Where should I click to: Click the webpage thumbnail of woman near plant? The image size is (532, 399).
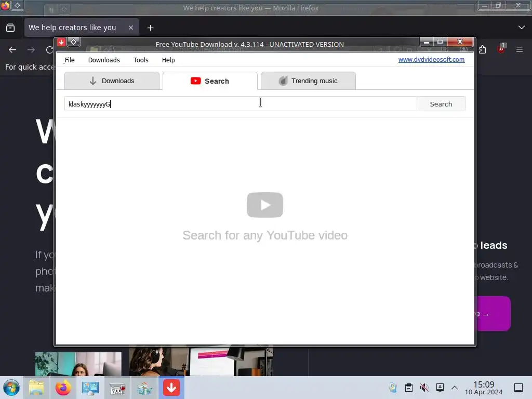click(78, 364)
